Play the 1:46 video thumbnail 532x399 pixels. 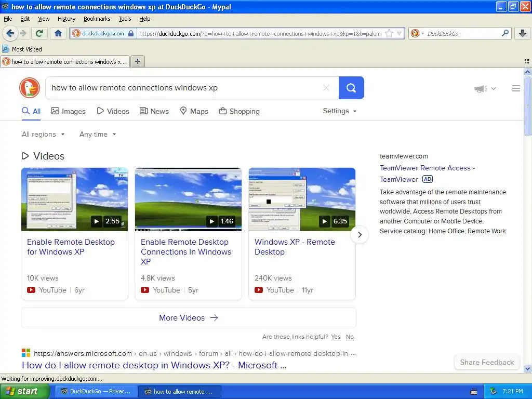pyautogui.click(x=188, y=199)
